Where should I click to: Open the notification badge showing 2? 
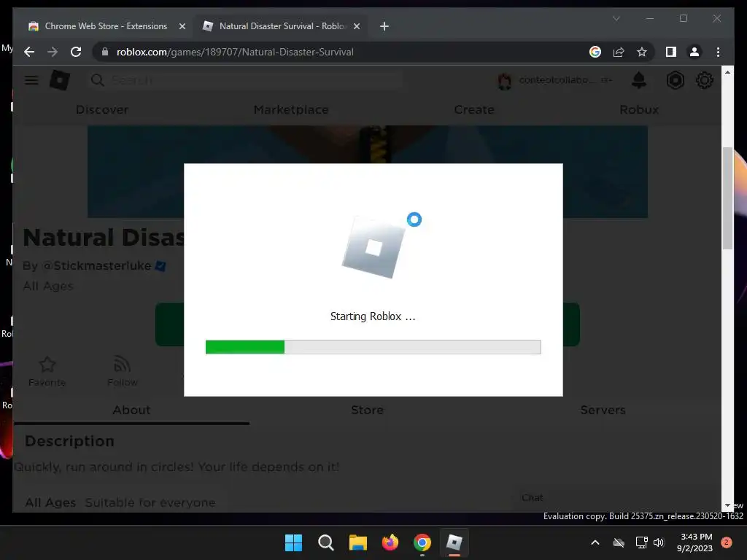pos(727,542)
